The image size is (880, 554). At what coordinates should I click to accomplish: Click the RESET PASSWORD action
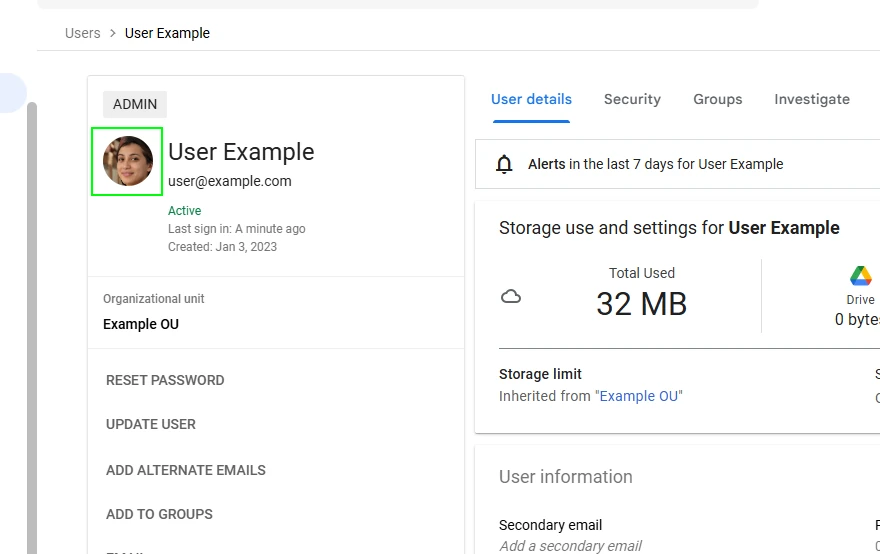[x=165, y=380]
